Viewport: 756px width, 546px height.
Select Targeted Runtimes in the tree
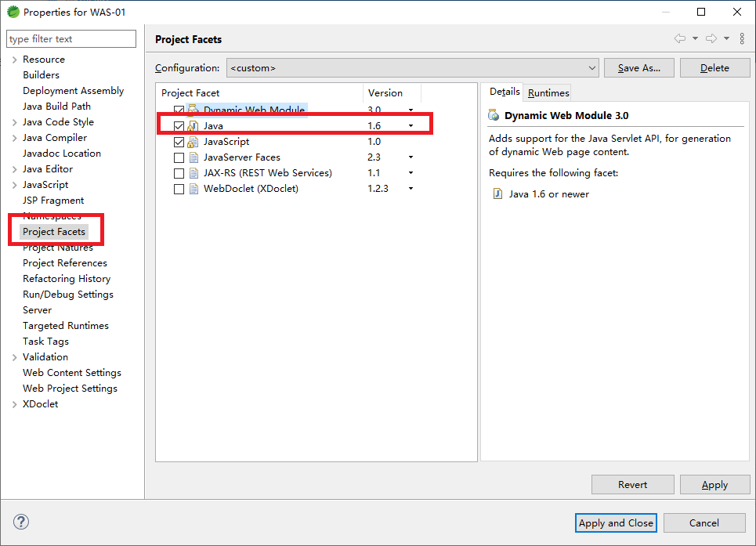[66, 326]
